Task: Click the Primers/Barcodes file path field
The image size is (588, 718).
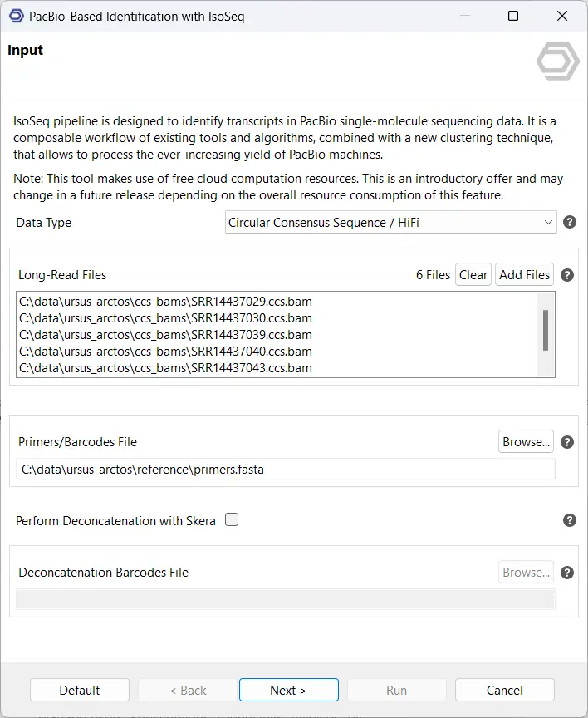Action: pos(286,470)
